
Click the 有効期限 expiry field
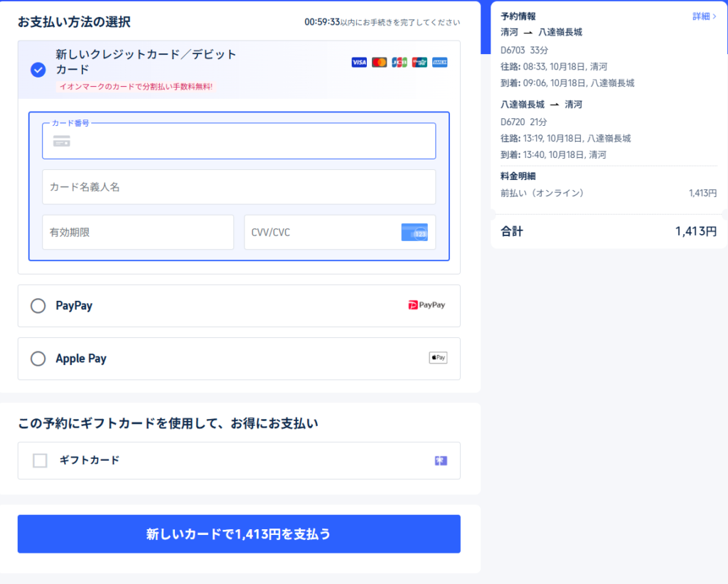(138, 233)
